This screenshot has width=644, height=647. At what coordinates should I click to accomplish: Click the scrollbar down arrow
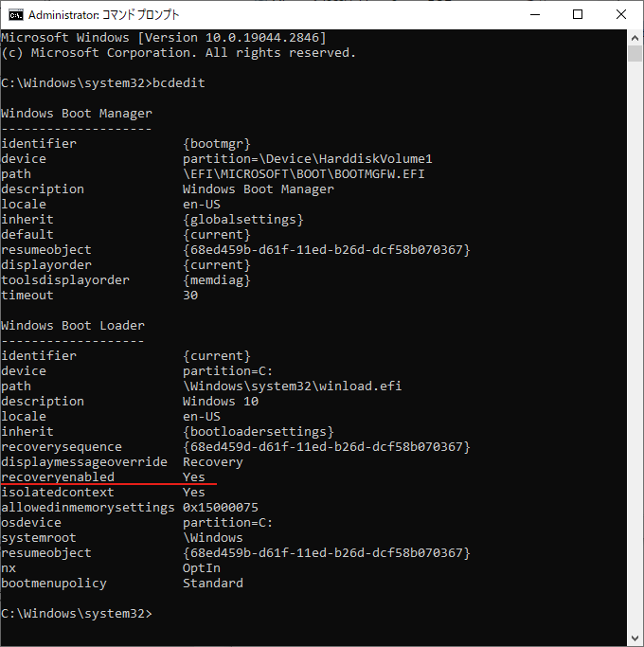pos(635,638)
